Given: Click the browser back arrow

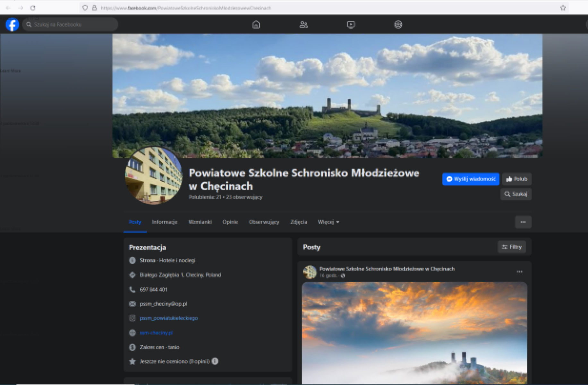Looking at the screenshot, I should click(8, 8).
